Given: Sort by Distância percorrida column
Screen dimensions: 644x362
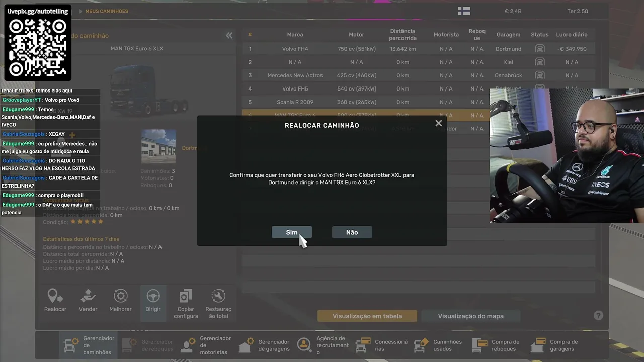Looking at the screenshot, I should [x=403, y=35].
